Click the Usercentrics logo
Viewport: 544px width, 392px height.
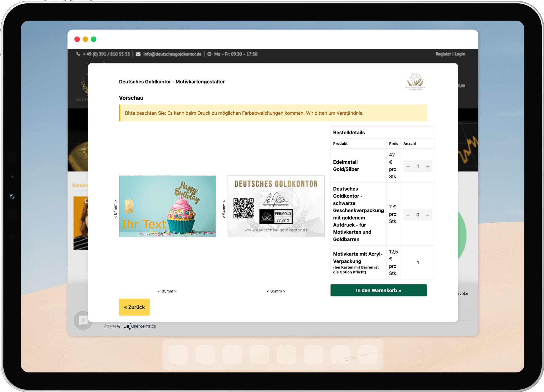(x=140, y=326)
